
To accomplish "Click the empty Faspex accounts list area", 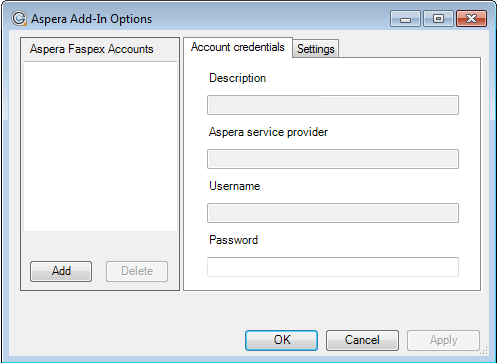I will point(100,146).
